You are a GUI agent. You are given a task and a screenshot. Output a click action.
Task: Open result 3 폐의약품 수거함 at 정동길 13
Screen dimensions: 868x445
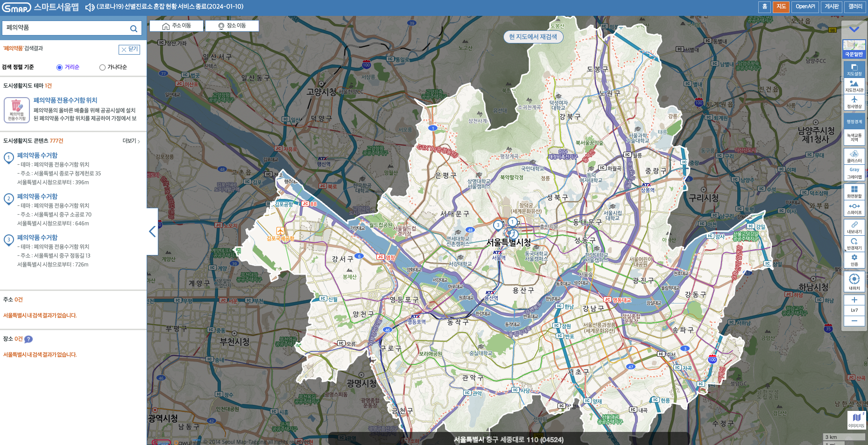(37, 238)
